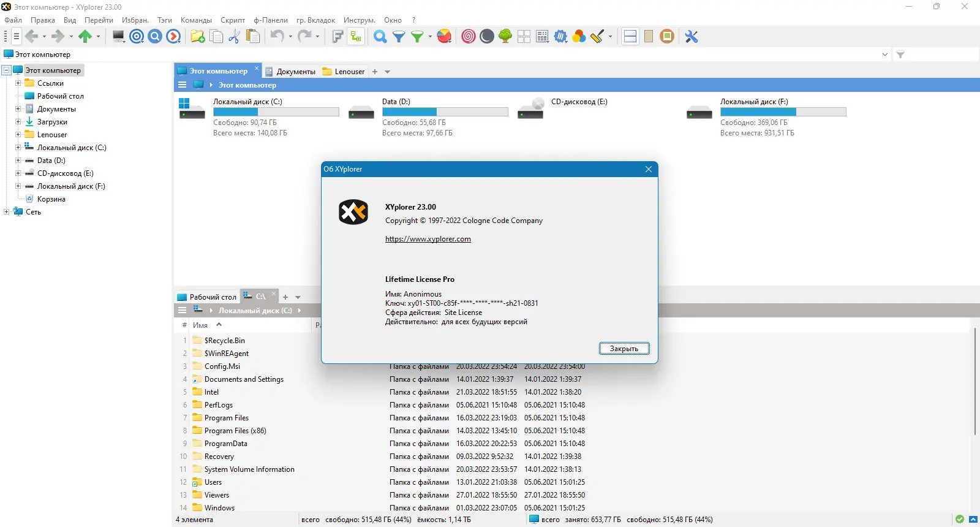Click the Forward arrow in the toolbar

(x=58, y=37)
